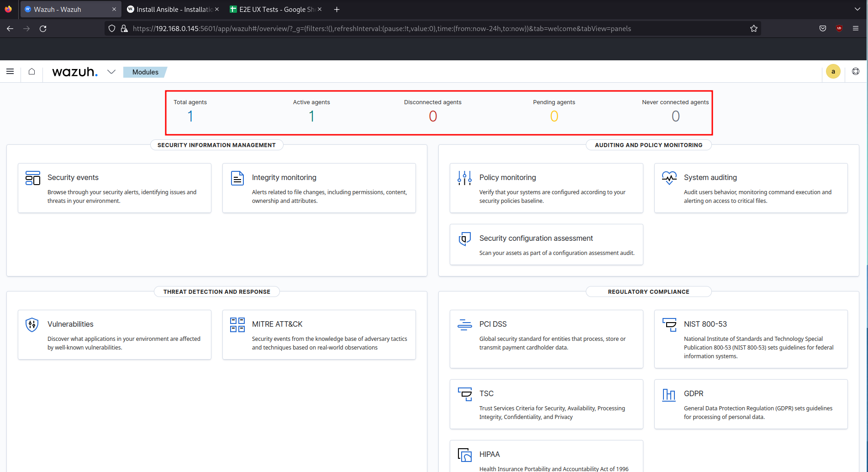Viewport: 868px width, 472px height.
Task: Click the System auditing heartbeat icon
Action: (669, 178)
